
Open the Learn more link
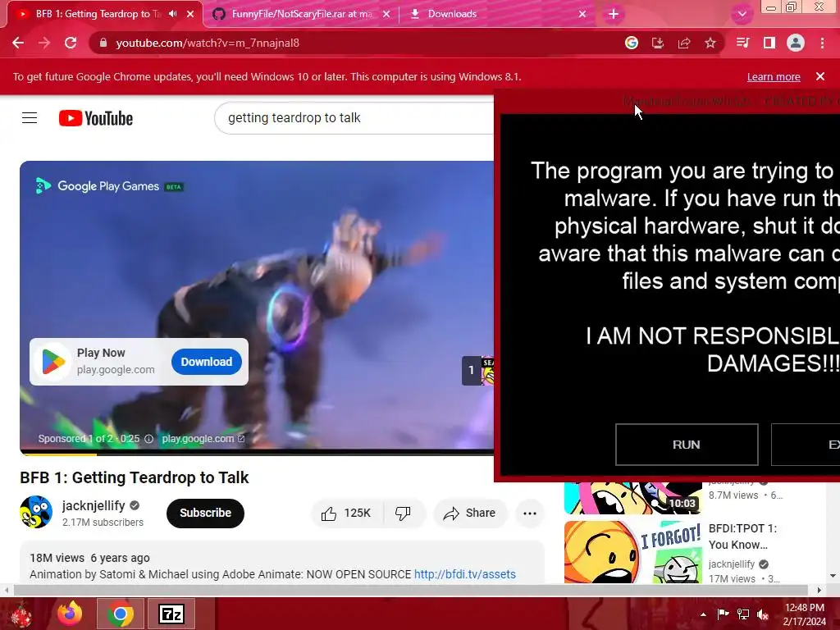click(774, 76)
